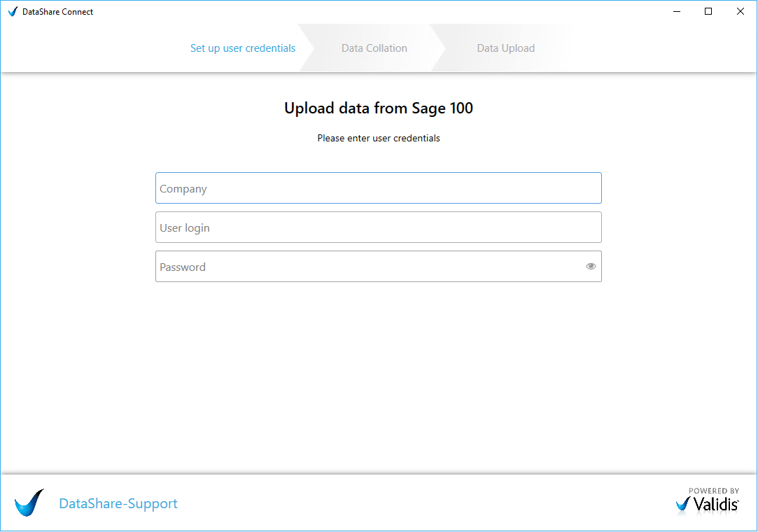Click the POWERED BY label
Screen dimensions: 758x532
click(x=714, y=491)
